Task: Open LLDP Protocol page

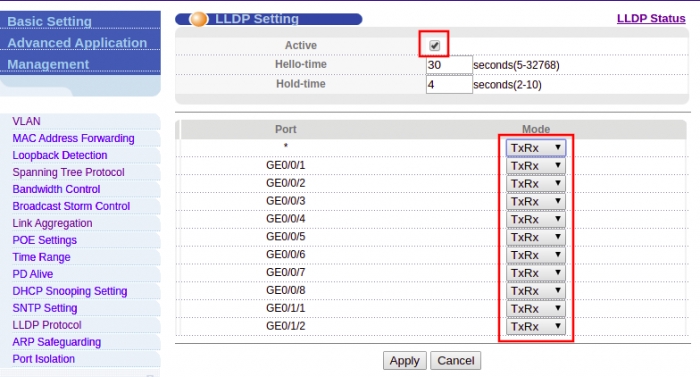Action: coord(47,325)
